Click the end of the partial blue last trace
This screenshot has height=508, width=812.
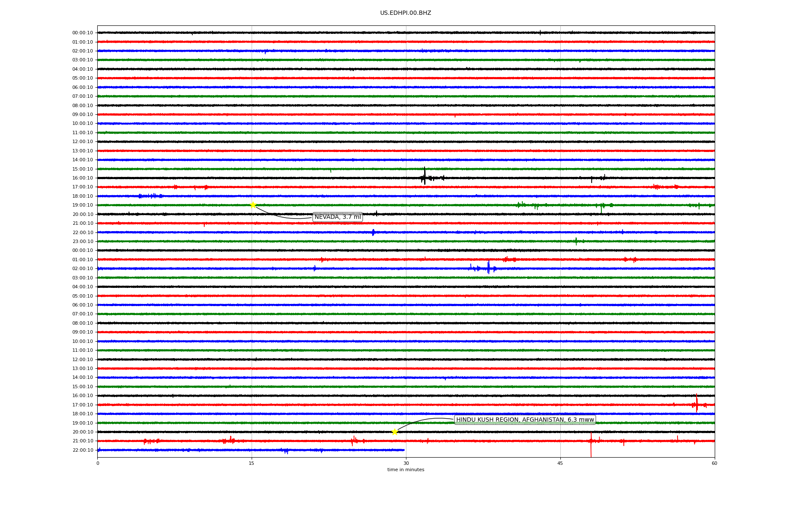(x=404, y=450)
